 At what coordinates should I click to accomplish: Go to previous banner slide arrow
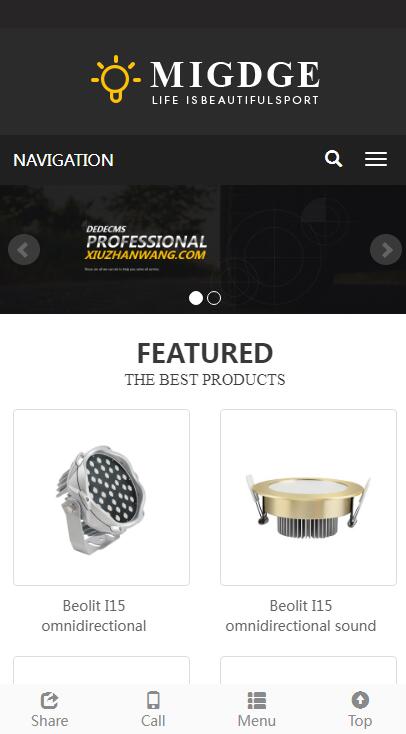(24, 250)
